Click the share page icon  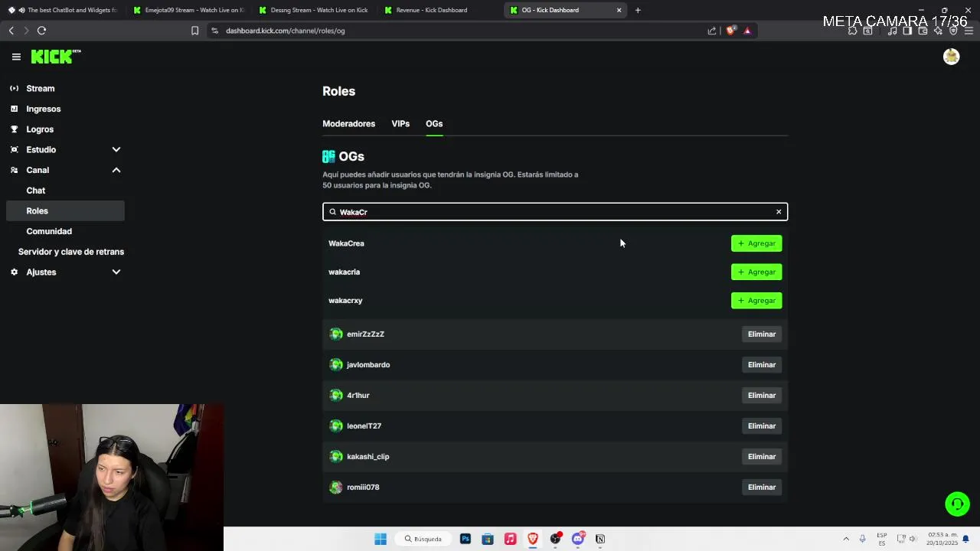pyautogui.click(x=712, y=31)
